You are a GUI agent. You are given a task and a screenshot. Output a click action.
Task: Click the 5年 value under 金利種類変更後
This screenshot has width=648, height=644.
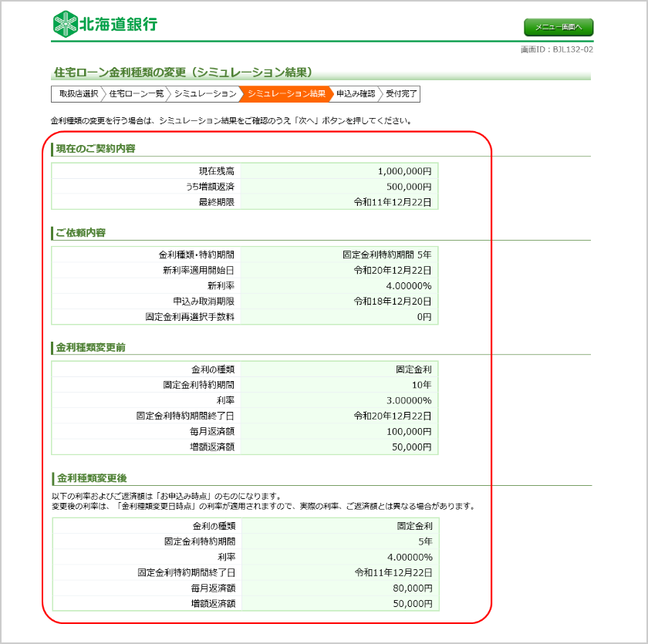pos(426,541)
